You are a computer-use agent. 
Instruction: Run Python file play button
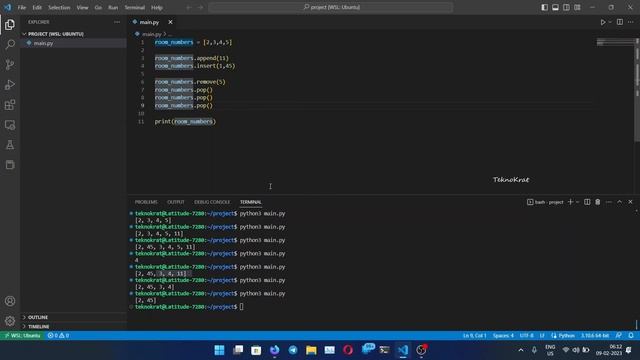point(602,22)
